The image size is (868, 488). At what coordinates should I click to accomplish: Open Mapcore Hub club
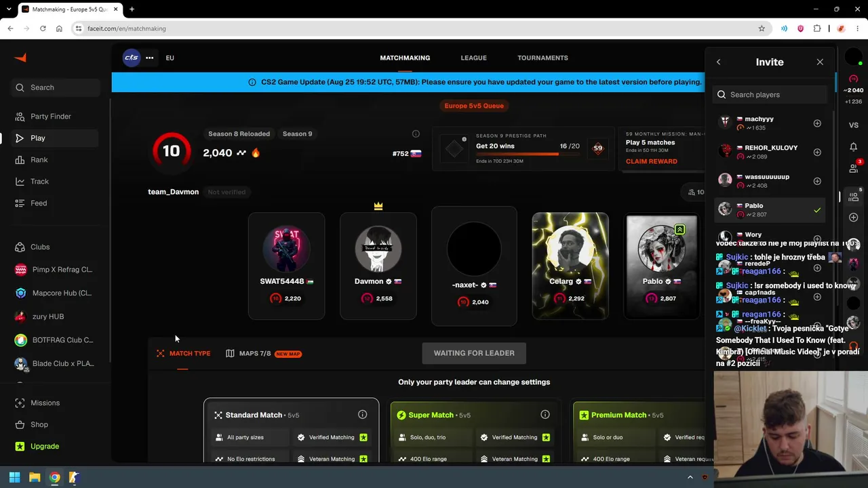click(x=54, y=293)
